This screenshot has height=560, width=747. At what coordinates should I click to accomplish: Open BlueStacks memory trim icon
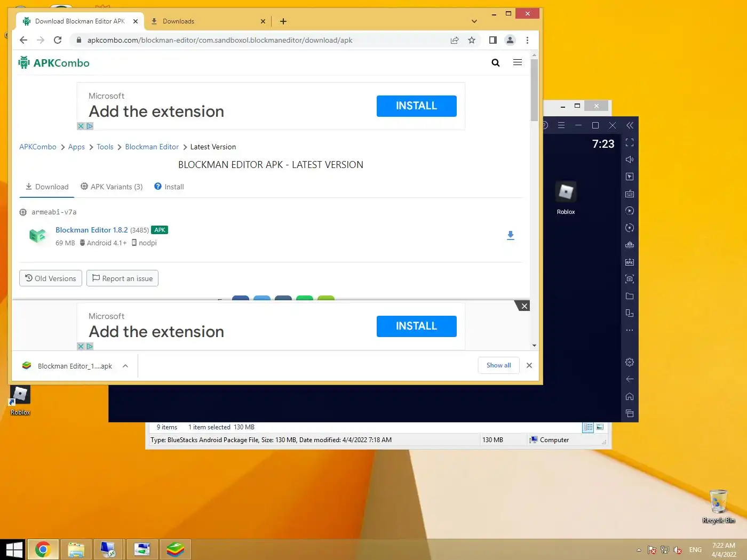point(630,245)
